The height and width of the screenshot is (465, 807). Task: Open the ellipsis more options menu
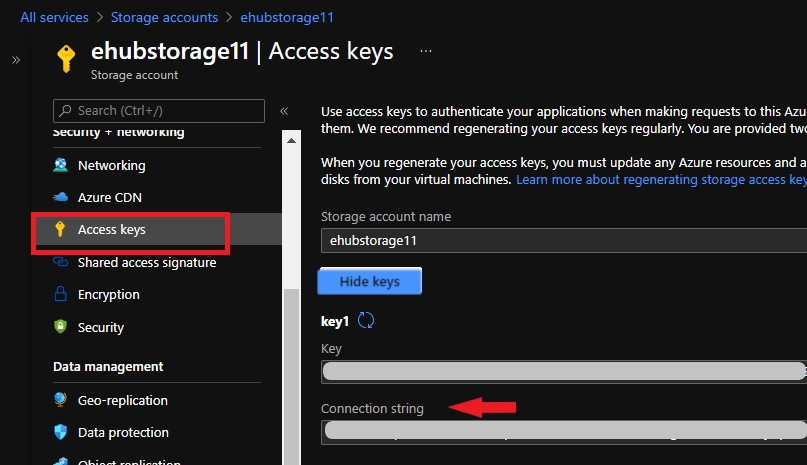pyautogui.click(x=426, y=51)
